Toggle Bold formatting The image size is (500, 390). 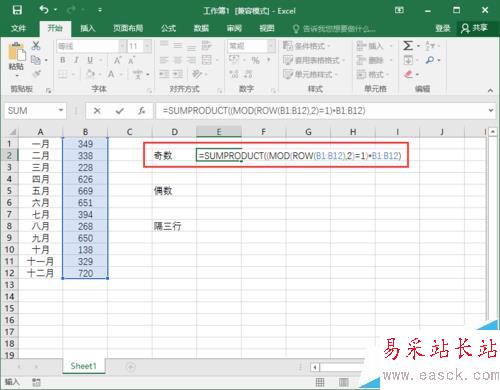(63, 60)
